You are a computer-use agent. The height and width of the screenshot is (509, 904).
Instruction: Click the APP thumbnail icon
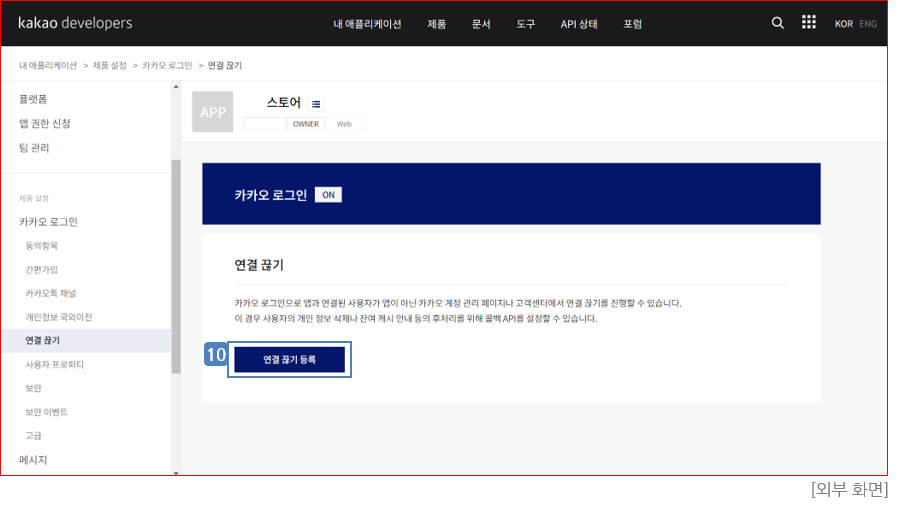coord(213,112)
